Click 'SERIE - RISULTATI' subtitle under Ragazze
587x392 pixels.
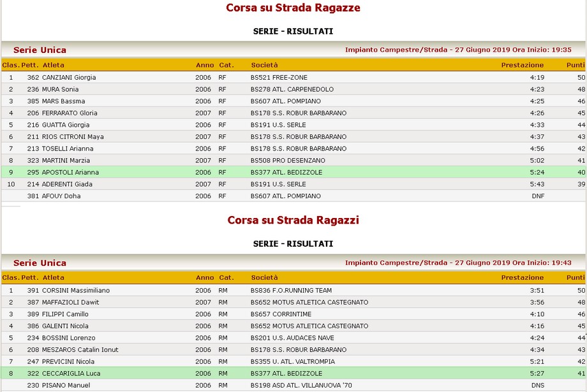[x=293, y=31]
